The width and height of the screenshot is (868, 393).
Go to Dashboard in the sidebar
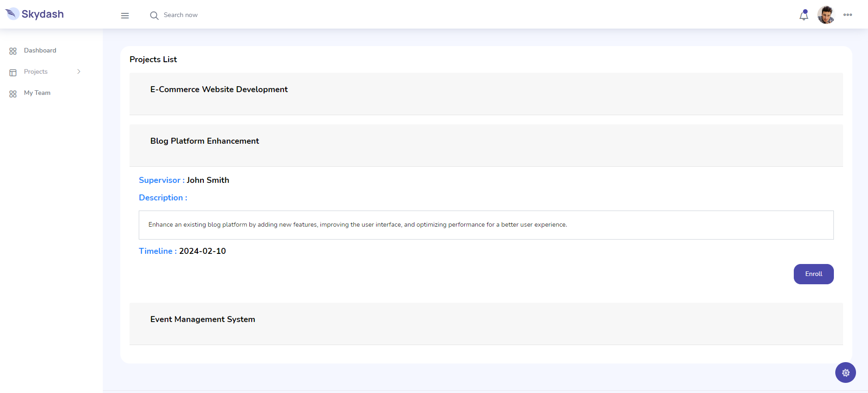tap(40, 51)
